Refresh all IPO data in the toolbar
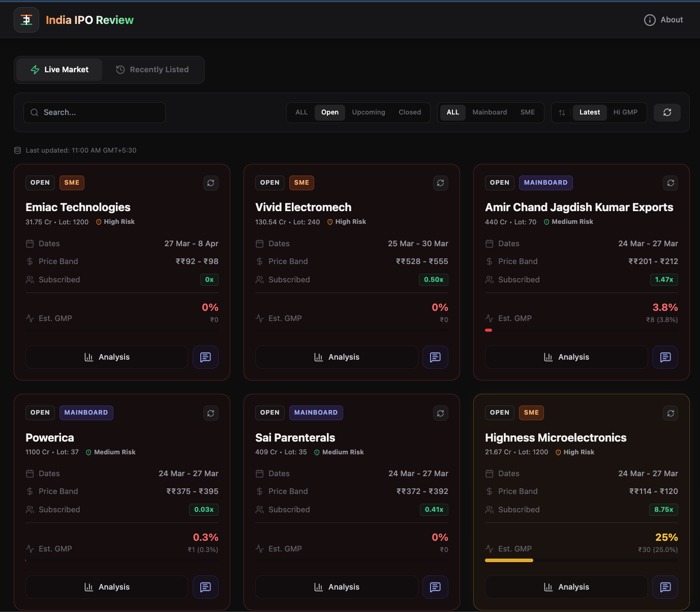Image resolution: width=700 pixels, height=612 pixels. pyautogui.click(x=667, y=112)
